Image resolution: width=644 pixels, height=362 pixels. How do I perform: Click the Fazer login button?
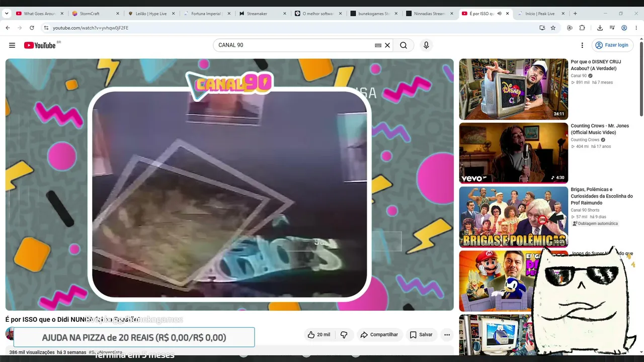click(x=612, y=45)
